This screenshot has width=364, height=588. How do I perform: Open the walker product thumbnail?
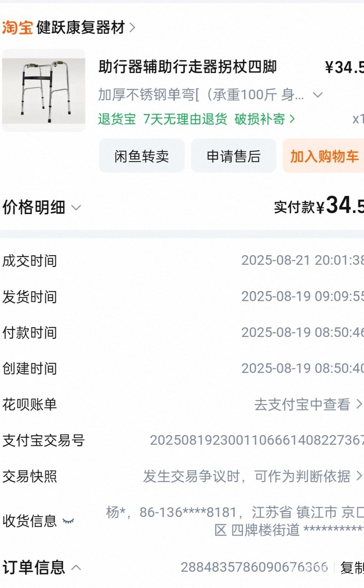[x=44, y=90]
